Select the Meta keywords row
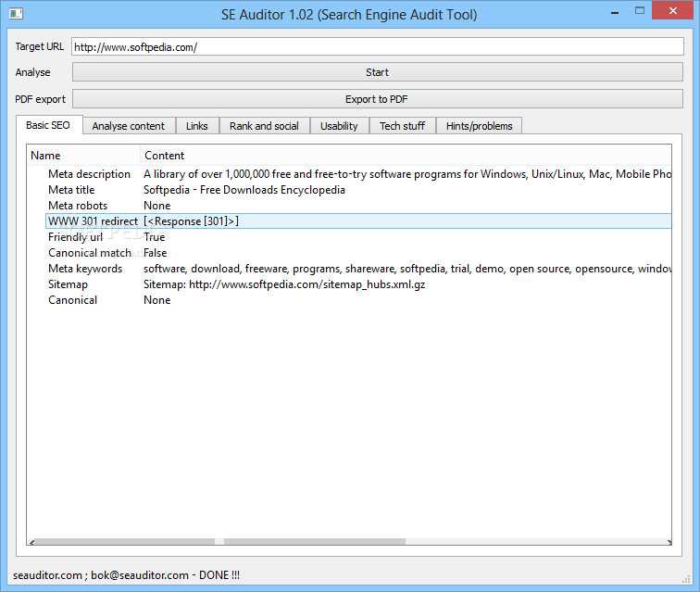This screenshot has height=592, width=700. [359, 269]
